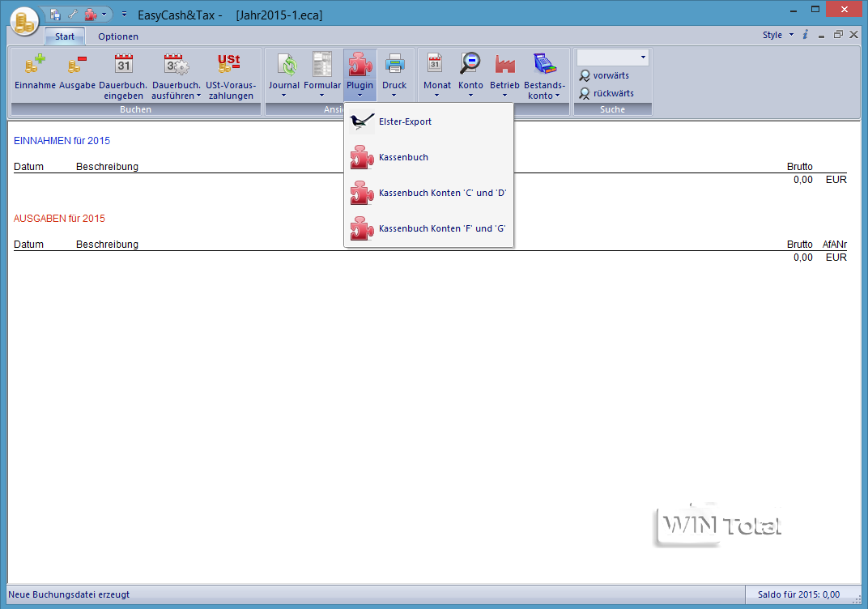
Task: Expand the Konto dropdown arrow
Action: pyautogui.click(x=470, y=96)
